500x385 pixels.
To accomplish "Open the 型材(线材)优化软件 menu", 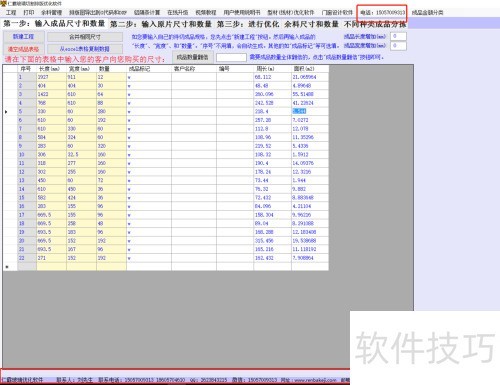I will tap(291, 12).
